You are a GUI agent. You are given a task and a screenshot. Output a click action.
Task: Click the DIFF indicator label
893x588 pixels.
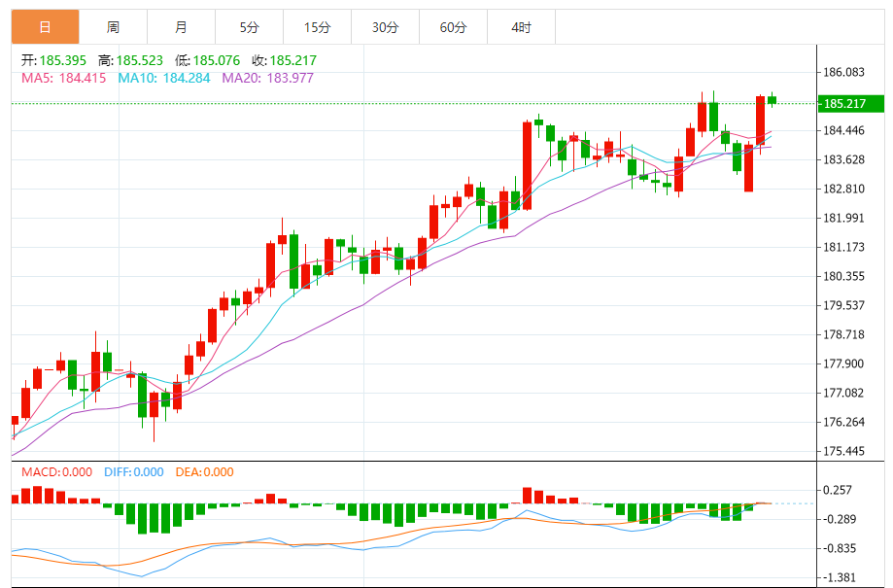click(132, 472)
